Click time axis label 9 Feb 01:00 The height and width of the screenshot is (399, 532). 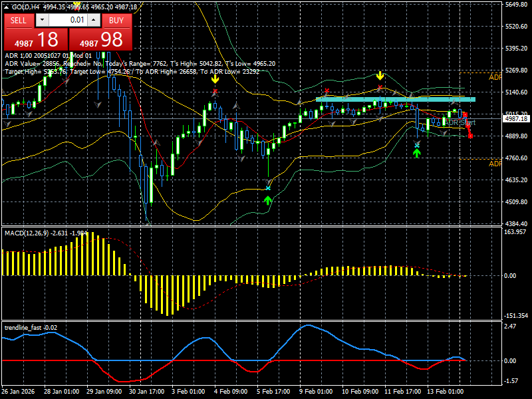(317, 392)
